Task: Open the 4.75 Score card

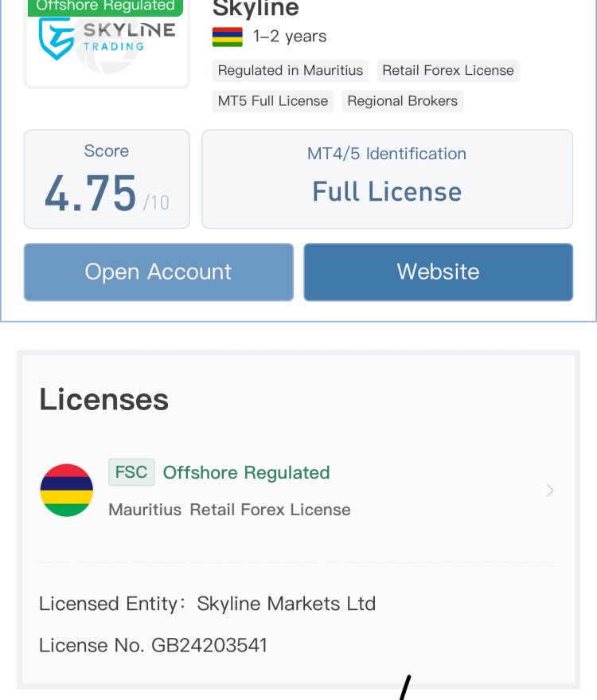Action: click(x=107, y=179)
